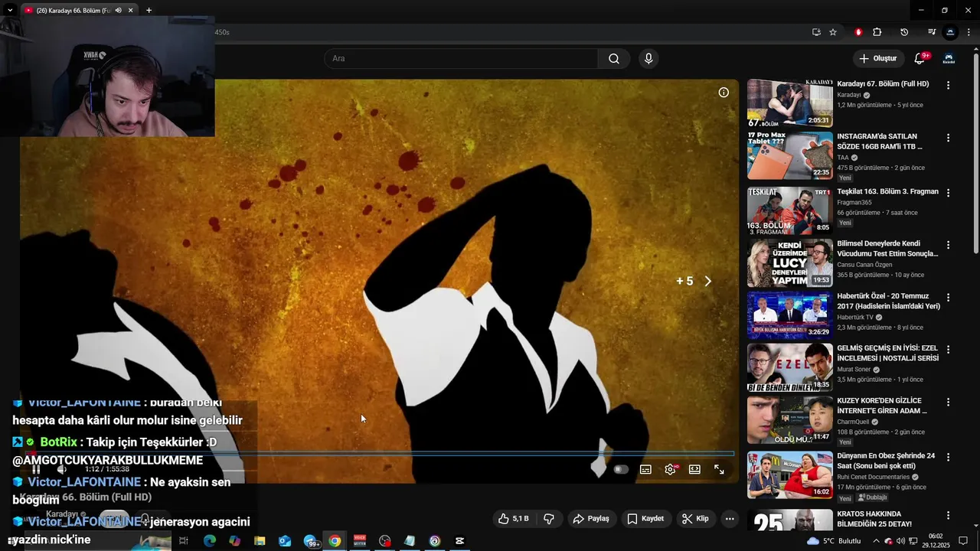Toggle autoplay switch in player
The image size is (980, 551).
[x=621, y=469]
